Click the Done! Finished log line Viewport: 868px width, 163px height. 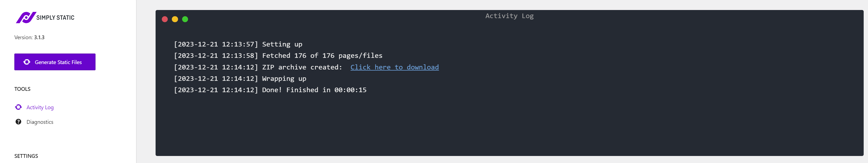coord(270,90)
